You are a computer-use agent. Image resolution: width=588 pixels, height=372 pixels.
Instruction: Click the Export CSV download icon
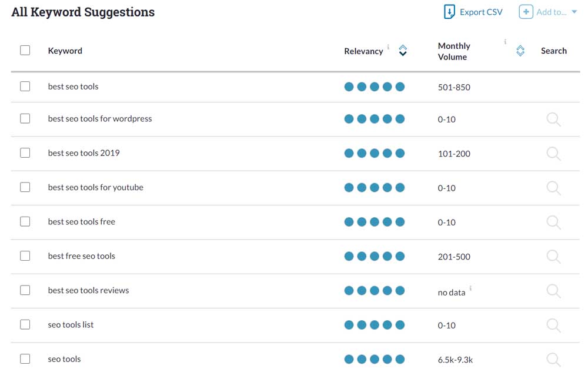click(x=449, y=12)
